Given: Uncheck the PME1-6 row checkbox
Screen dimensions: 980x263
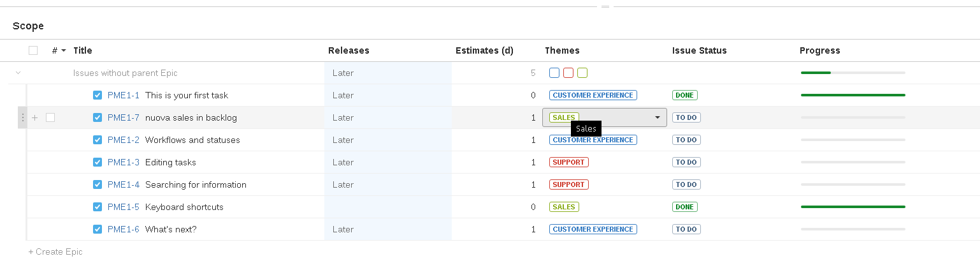Looking at the screenshot, I should [x=97, y=229].
